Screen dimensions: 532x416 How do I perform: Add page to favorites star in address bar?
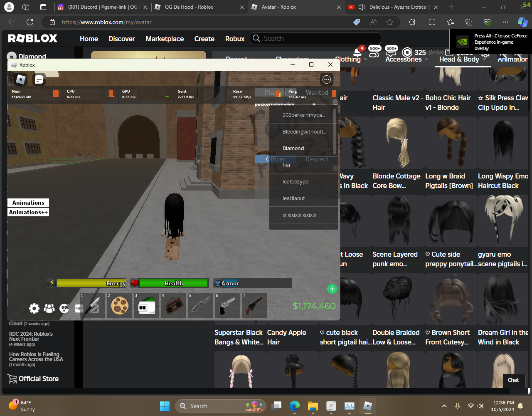[390, 22]
